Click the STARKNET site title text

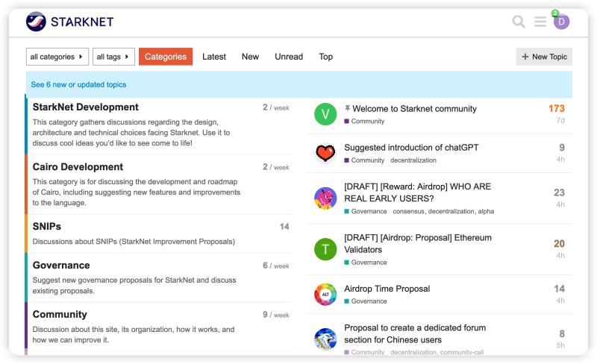pyautogui.click(x=82, y=22)
